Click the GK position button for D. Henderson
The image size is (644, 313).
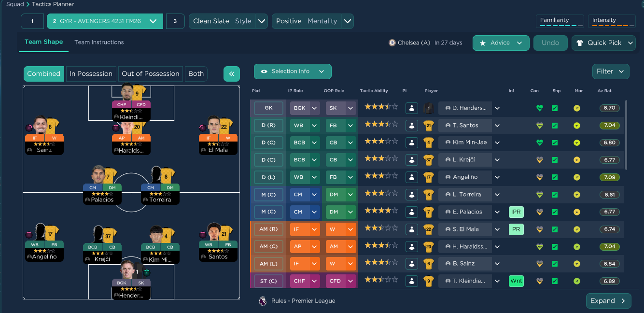click(x=268, y=108)
